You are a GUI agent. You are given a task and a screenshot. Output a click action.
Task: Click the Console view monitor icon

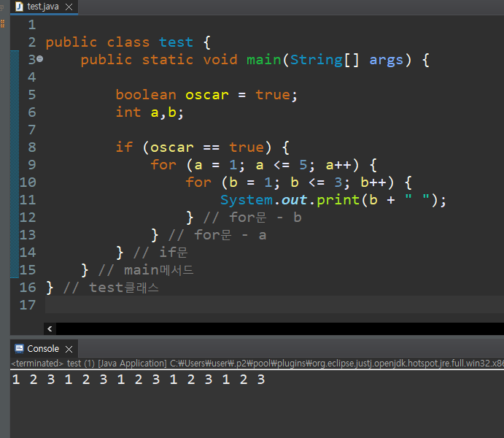19,349
